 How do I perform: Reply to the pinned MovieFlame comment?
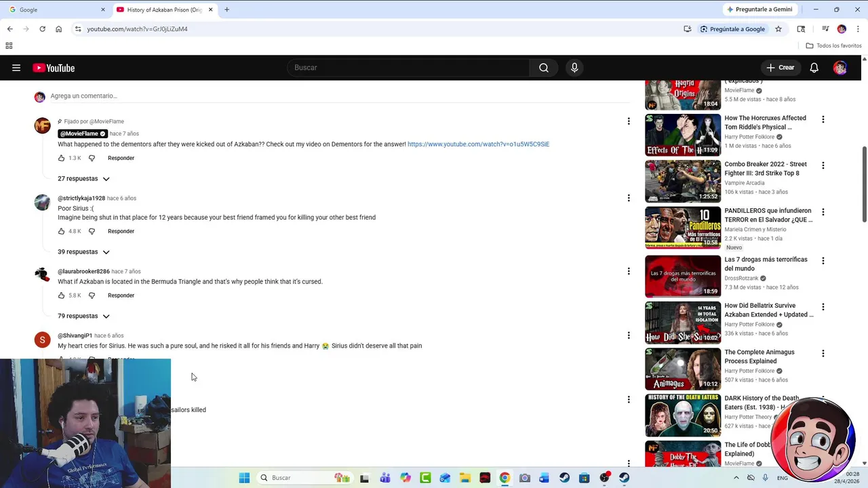[121, 158]
